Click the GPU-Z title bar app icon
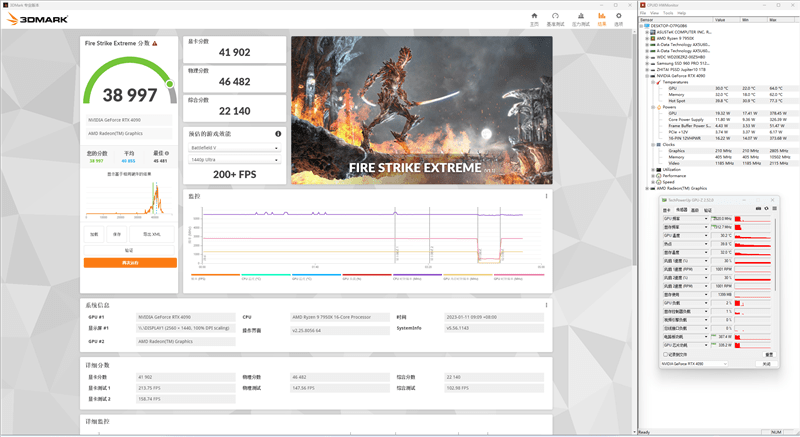800x437 pixels. 664,200
